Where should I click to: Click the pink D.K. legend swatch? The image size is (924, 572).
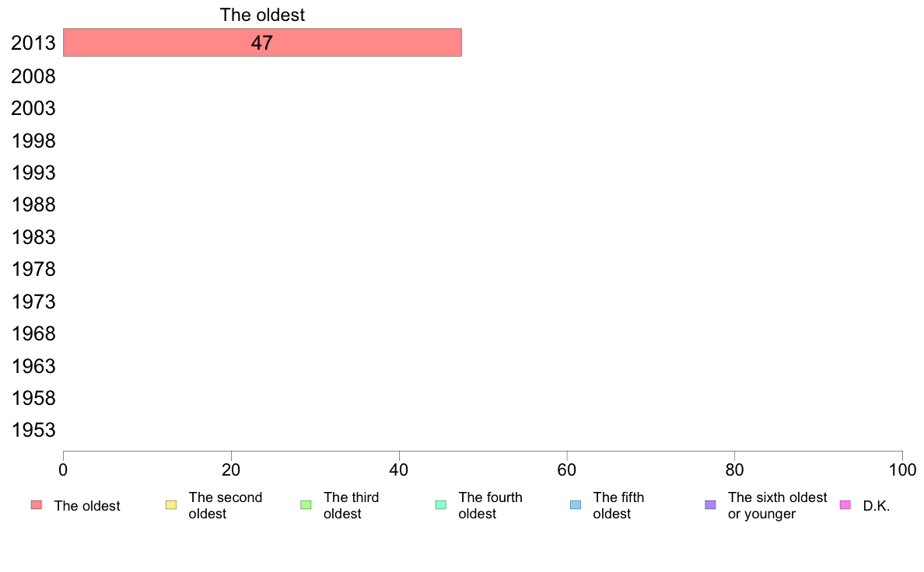tap(845, 505)
